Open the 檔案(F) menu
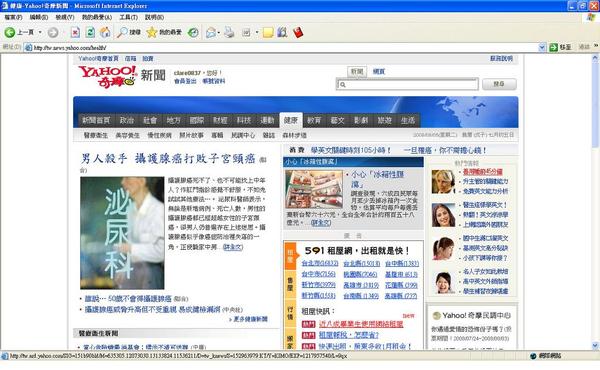Viewport: 600px width, 370px height. [13, 18]
